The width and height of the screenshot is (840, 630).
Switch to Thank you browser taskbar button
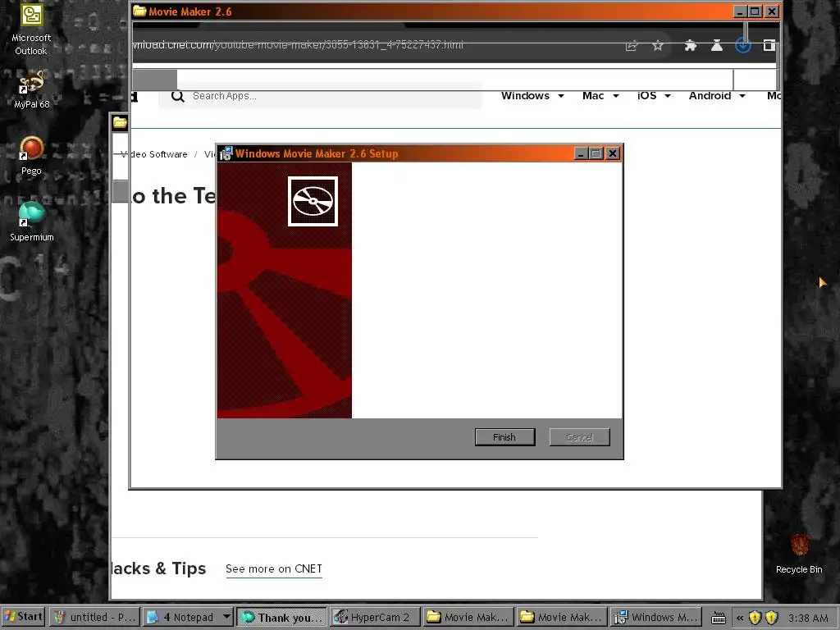(282, 617)
